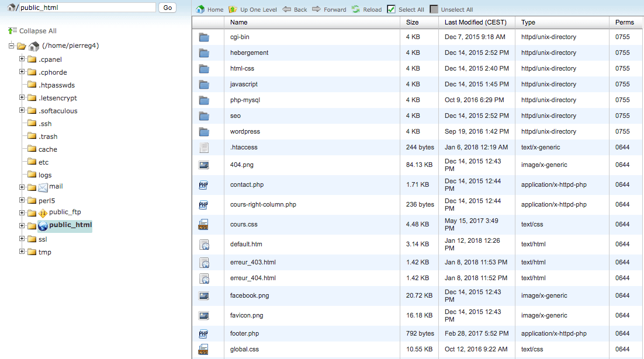Expand the .cphorde tree folder

(x=22, y=72)
